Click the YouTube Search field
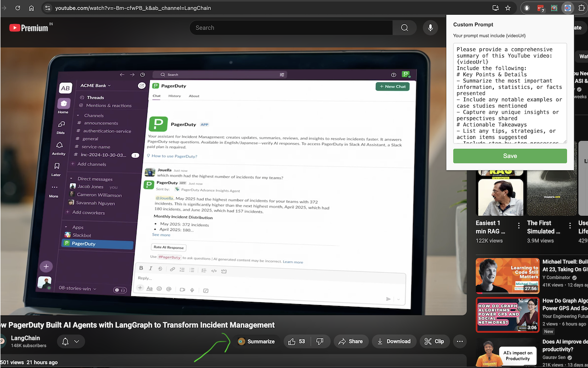 pyautogui.click(x=291, y=28)
